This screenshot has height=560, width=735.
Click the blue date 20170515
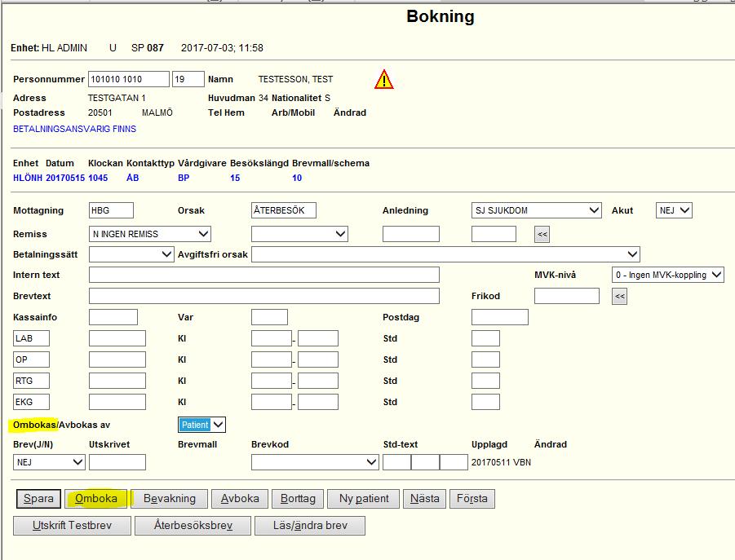(65, 178)
